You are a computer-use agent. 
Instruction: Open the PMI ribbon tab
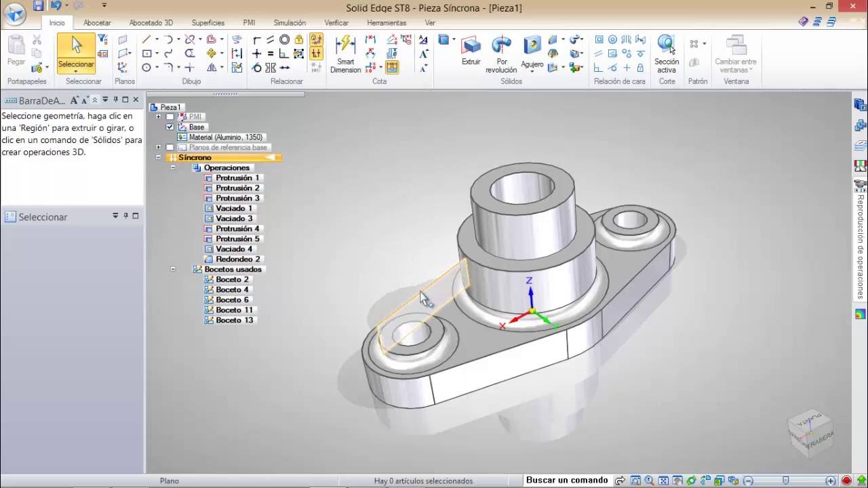[x=250, y=22]
